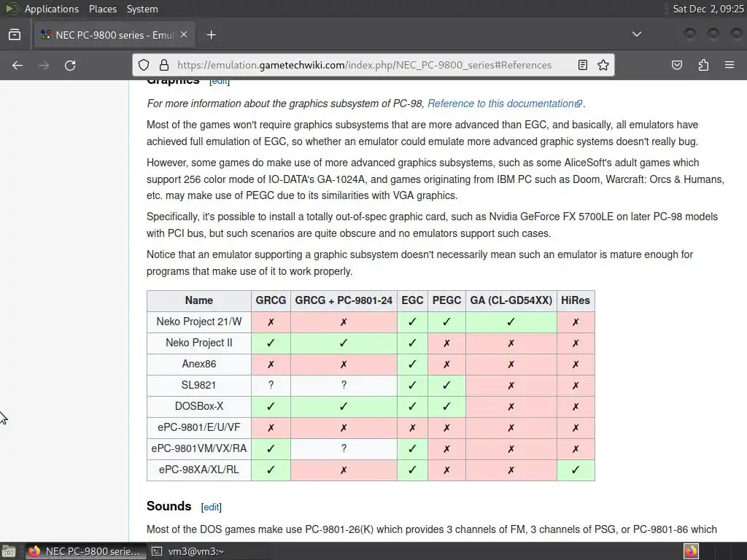This screenshot has width=747, height=560.
Task: Click the Name column header
Action: (198, 300)
